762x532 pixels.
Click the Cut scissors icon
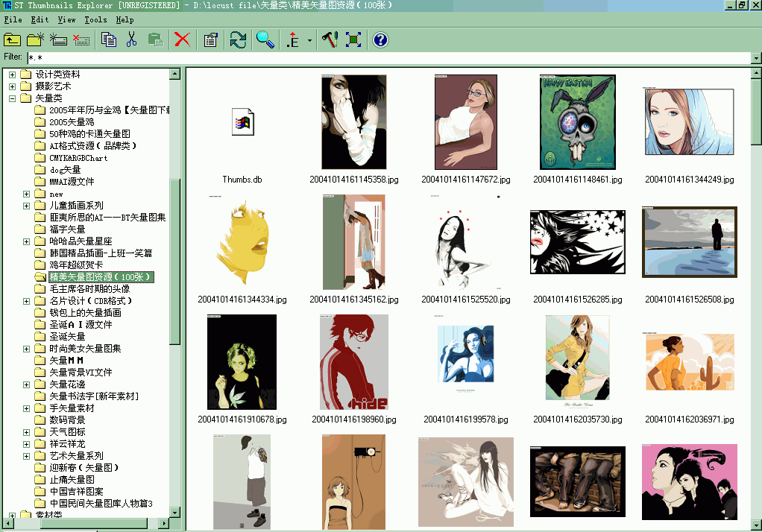pyautogui.click(x=131, y=39)
